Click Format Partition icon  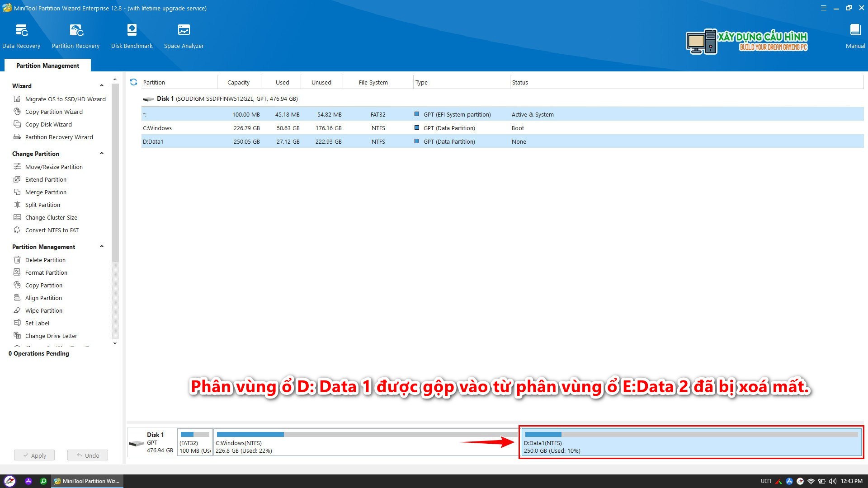[17, 272]
